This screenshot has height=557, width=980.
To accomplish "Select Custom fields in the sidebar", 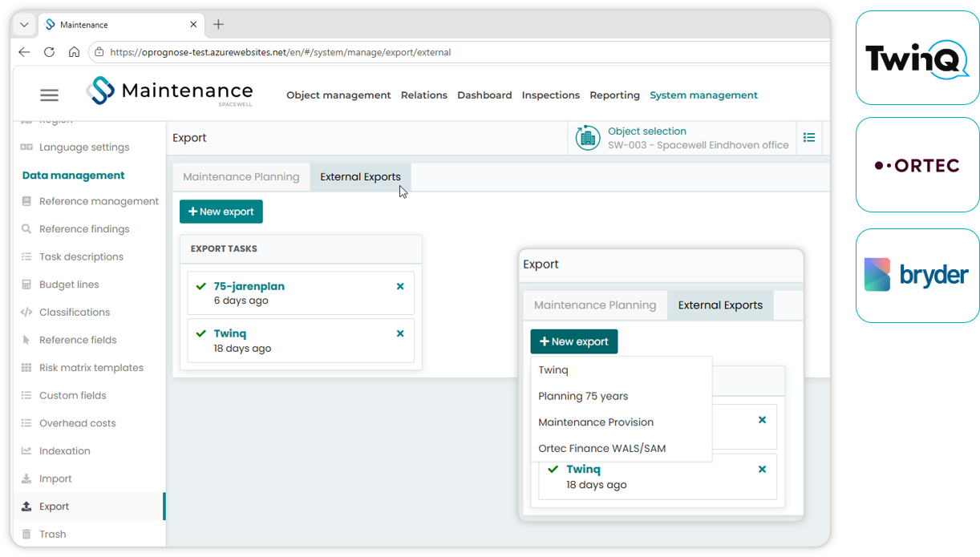I will point(72,396).
